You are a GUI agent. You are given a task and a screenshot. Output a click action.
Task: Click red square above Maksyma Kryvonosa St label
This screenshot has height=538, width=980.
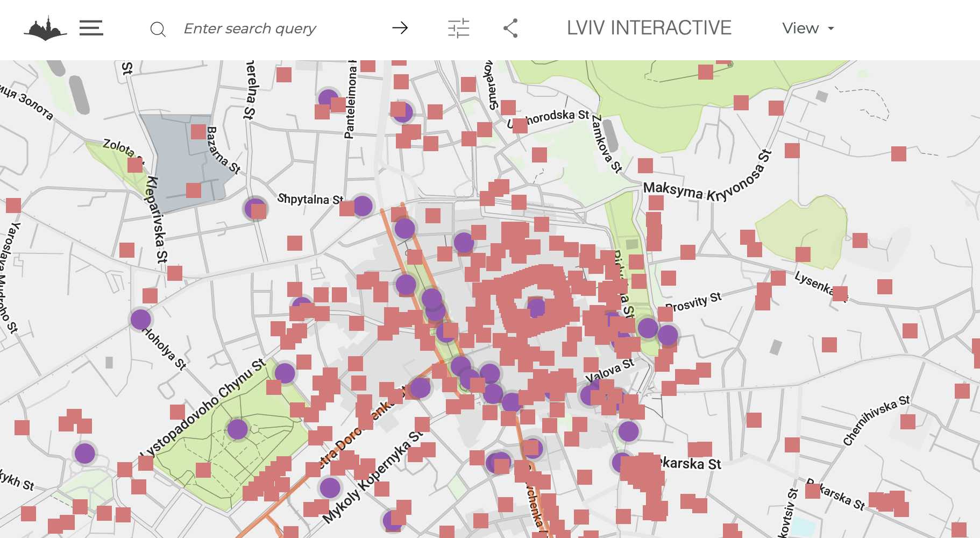point(645,165)
